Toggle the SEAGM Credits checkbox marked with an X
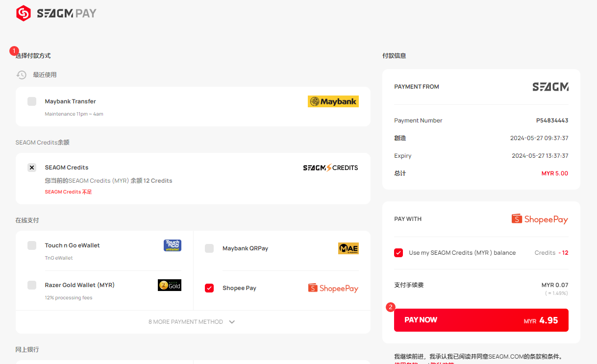Viewport: 597px width, 364px height. (32, 168)
